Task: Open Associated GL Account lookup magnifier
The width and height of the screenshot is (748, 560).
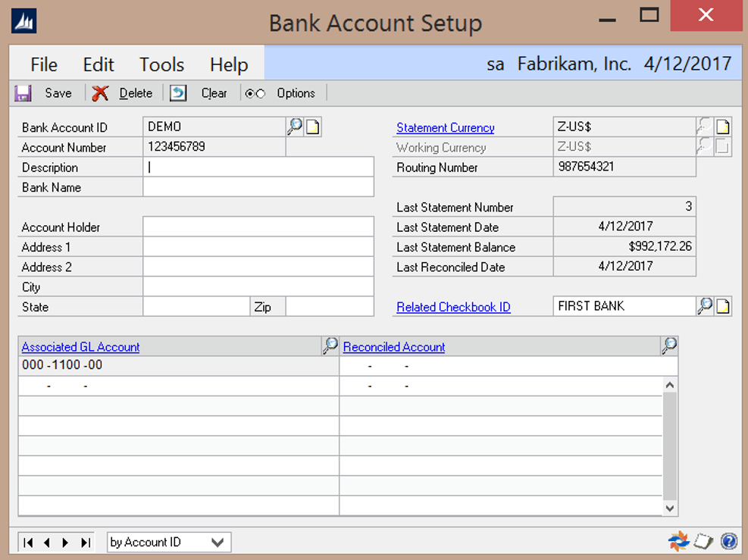Action: [330, 346]
